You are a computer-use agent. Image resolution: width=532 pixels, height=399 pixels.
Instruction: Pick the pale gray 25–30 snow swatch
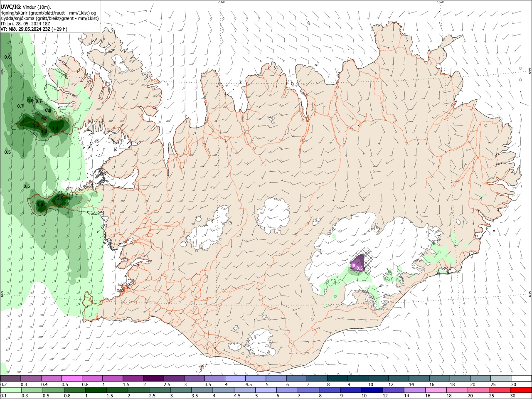pyautogui.click(x=501, y=378)
